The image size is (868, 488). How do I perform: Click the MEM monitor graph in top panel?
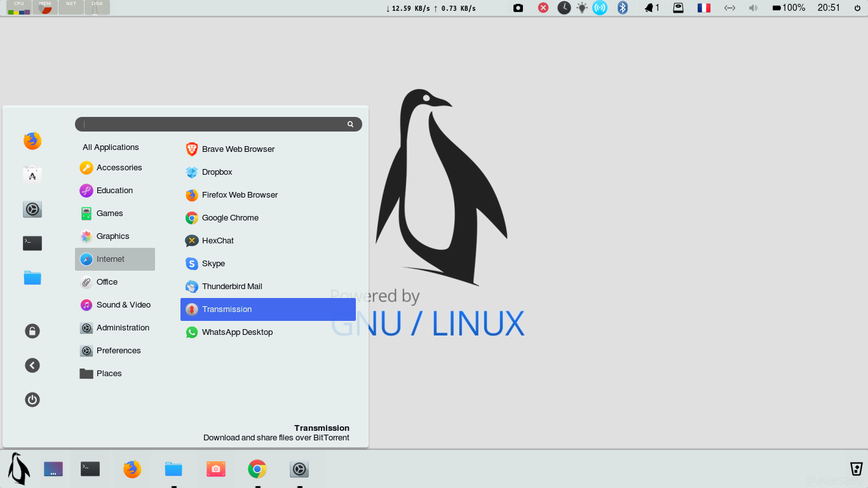coord(45,8)
